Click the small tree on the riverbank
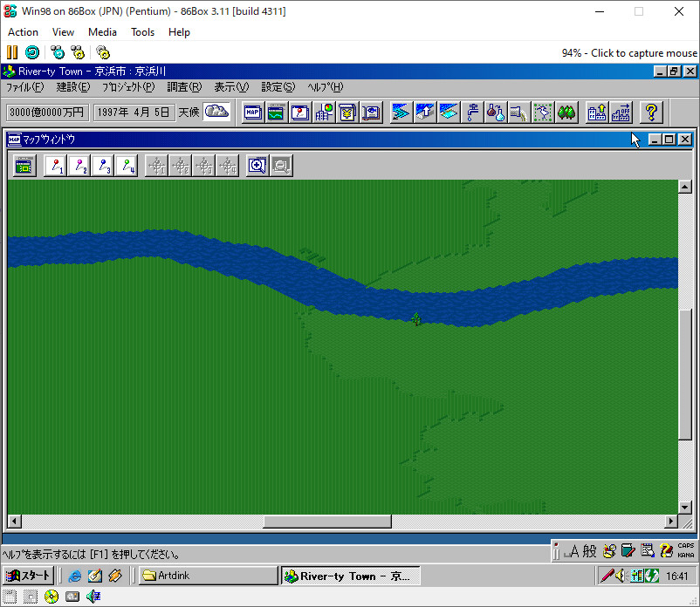This screenshot has height=607, width=700. 416,319
